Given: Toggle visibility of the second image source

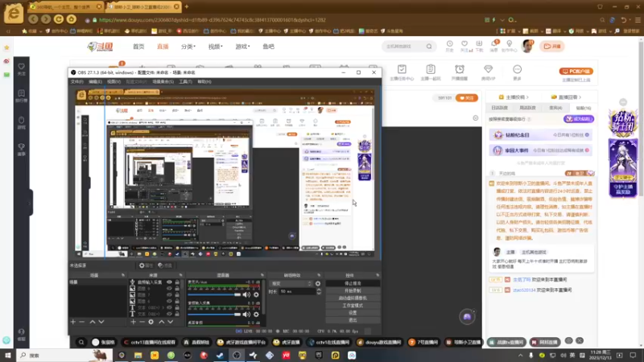Looking at the screenshot, I should (x=169, y=294).
